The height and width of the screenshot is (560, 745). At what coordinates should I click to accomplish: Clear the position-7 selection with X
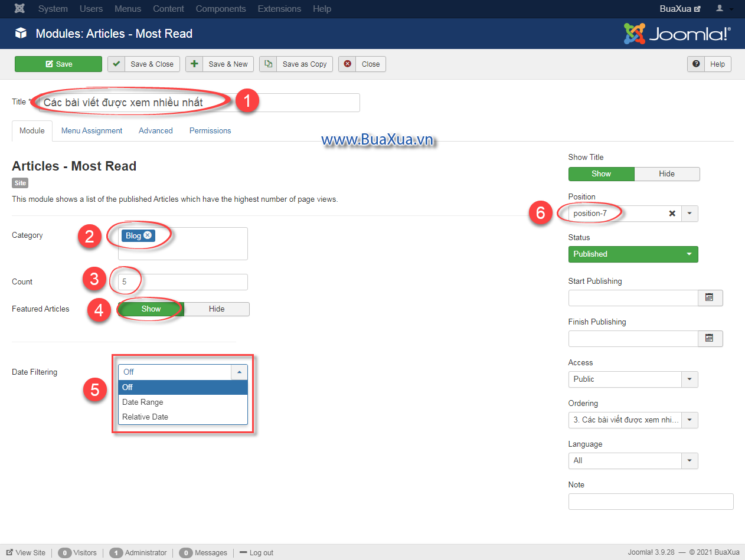pyautogui.click(x=672, y=213)
